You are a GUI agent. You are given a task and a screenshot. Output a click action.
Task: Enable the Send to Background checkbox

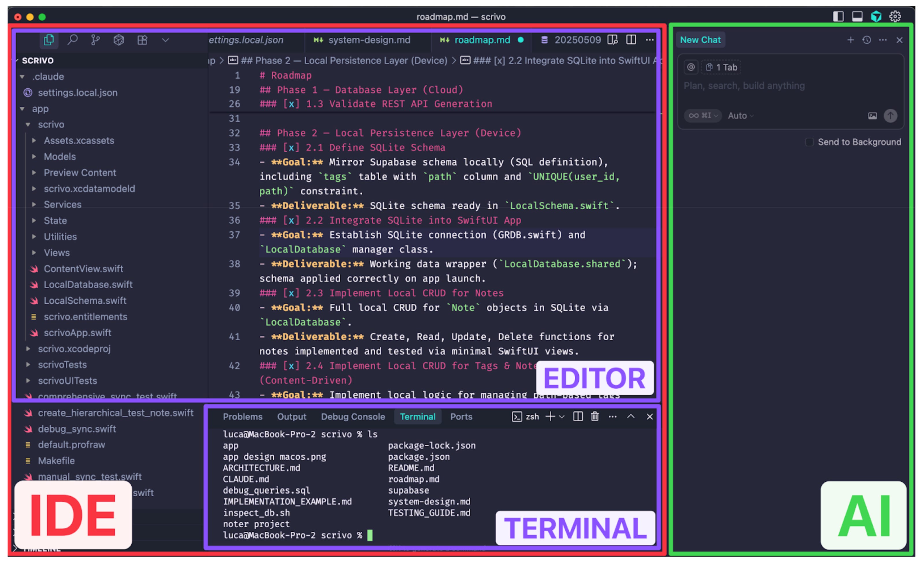(809, 142)
